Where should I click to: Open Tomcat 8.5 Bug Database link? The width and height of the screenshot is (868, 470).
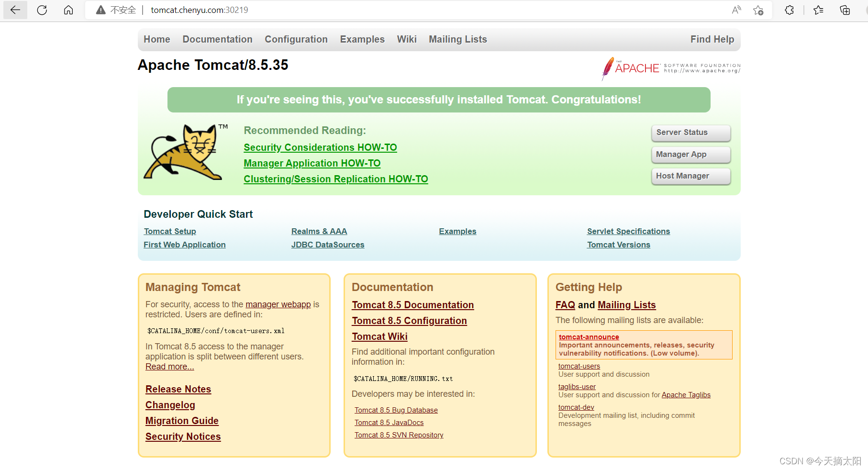click(396, 410)
